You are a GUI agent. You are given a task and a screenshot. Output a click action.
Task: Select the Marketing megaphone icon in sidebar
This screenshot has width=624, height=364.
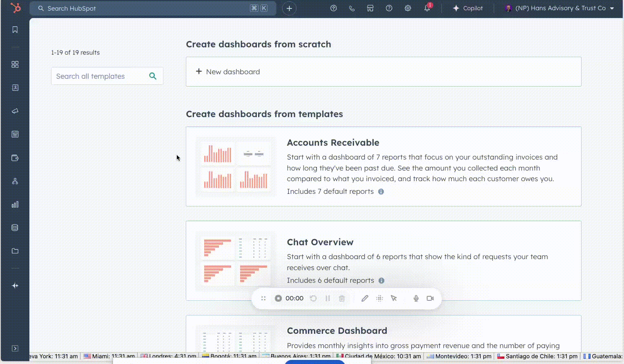pos(15,111)
